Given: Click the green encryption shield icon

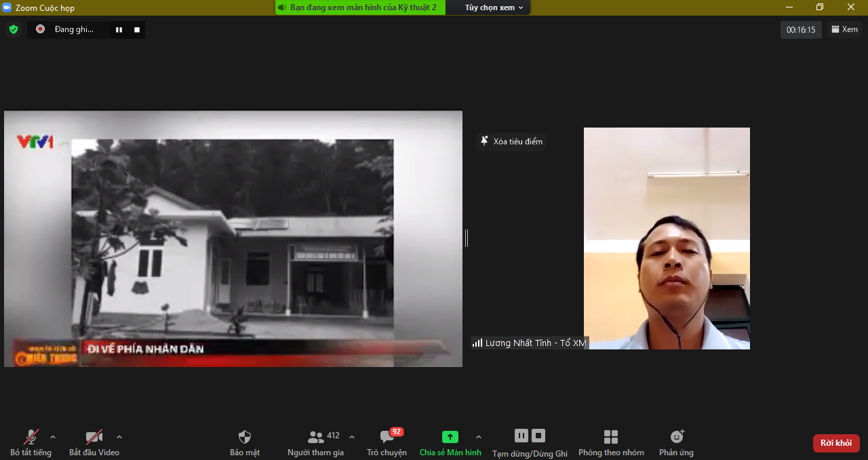Looking at the screenshot, I should (14, 29).
